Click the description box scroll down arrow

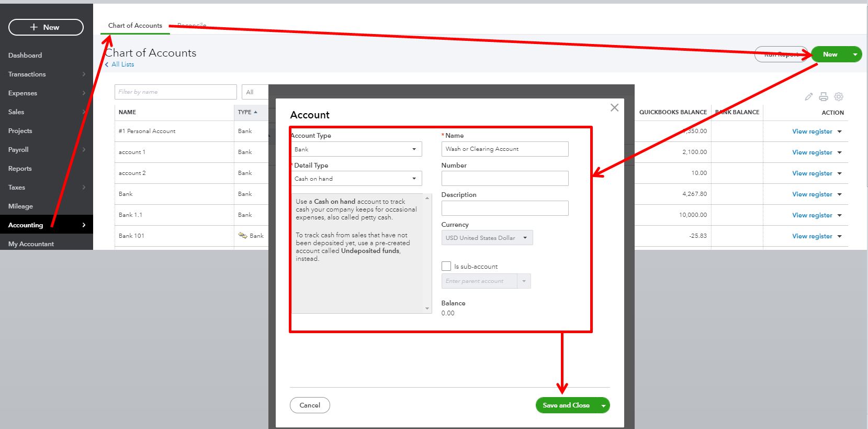click(427, 309)
